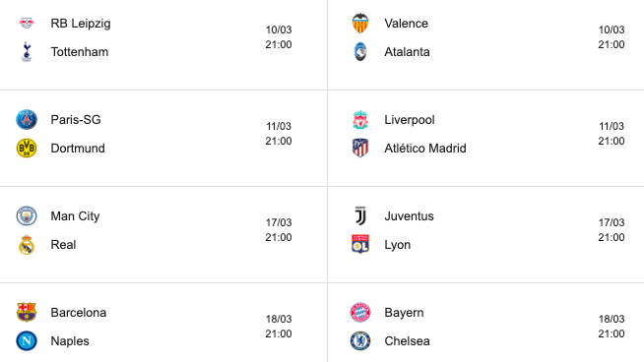Click the Dortmund BVB yellow logo
This screenshot has height=362, width=644.
coord(27,149)
